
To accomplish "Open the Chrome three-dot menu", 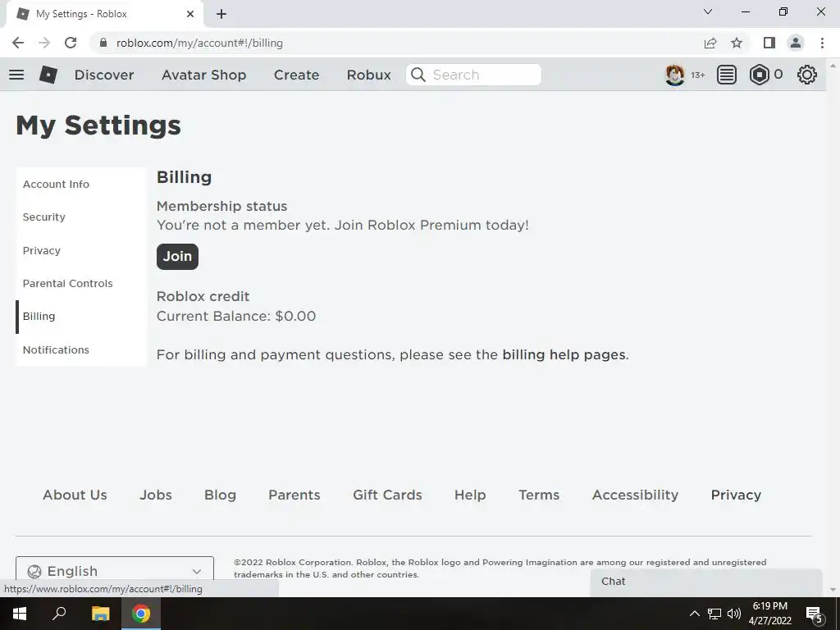I will click(822, 43).
